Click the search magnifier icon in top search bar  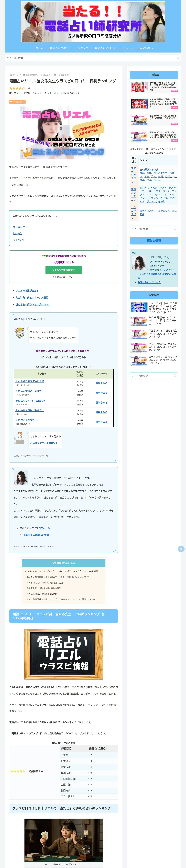pyautogui.click(x=178, y=58)
